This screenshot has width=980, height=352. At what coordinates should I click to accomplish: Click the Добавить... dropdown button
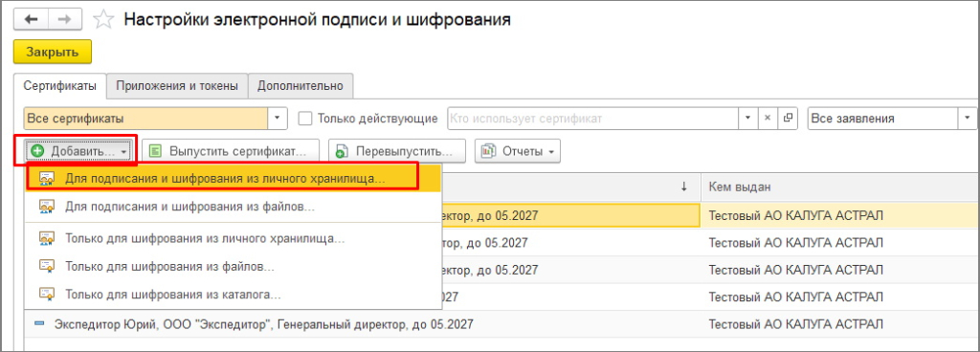pyautogui.click(x=79, y=152)
